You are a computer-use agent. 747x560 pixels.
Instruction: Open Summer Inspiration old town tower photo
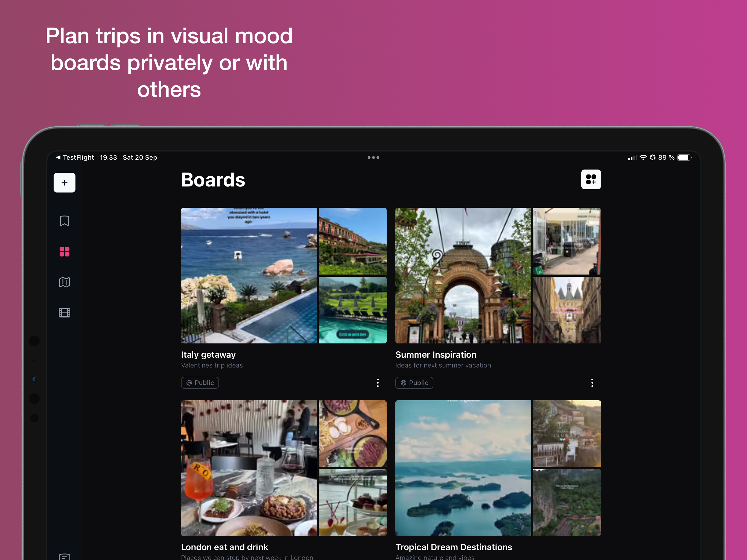(567, 310)
